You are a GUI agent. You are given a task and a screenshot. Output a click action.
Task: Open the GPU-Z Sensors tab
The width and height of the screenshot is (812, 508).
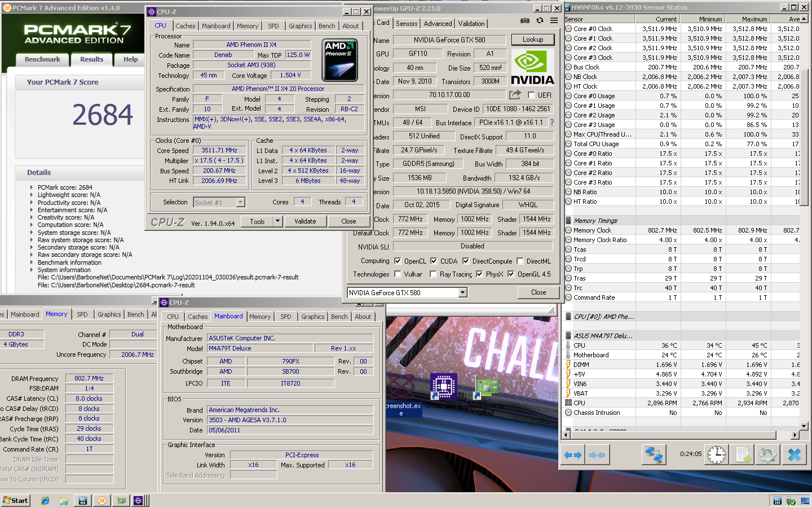pyautogui.click(x=407, y=24)
